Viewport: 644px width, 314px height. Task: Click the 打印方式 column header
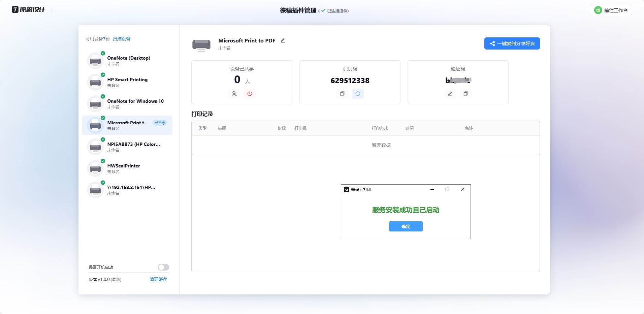(x=380, y=128)
